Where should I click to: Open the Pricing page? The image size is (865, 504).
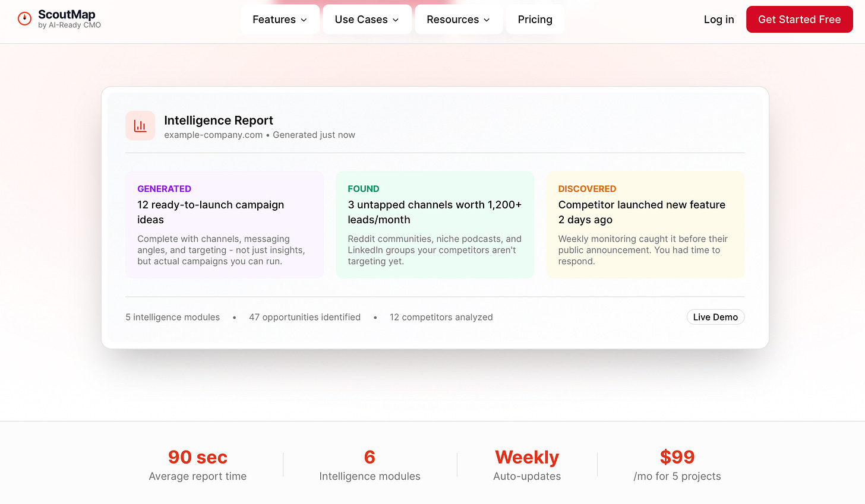pyautogui.click(x=535, y=20)
